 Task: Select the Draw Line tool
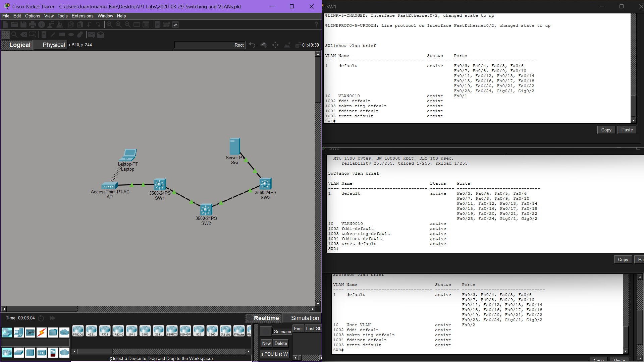(53, 34)
